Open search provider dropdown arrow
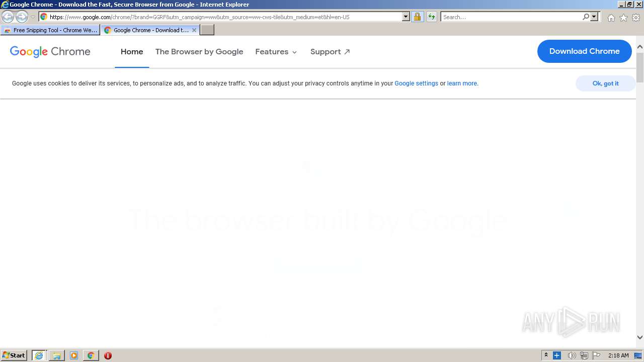 [594, 17]
